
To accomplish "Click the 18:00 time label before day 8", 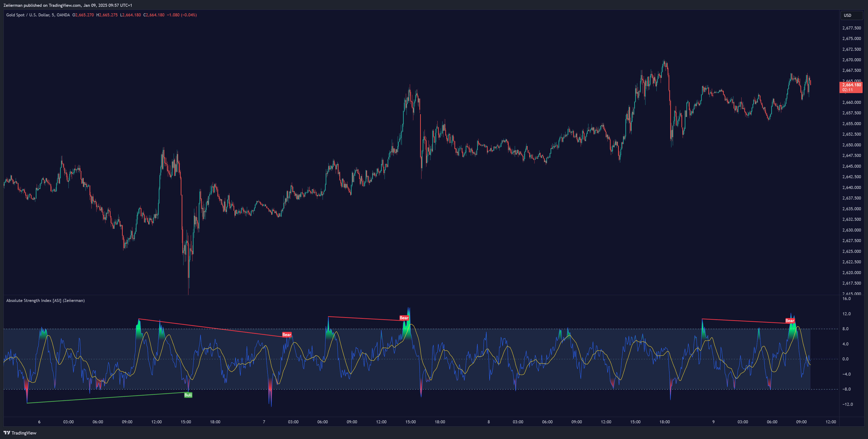I will 440,422.
